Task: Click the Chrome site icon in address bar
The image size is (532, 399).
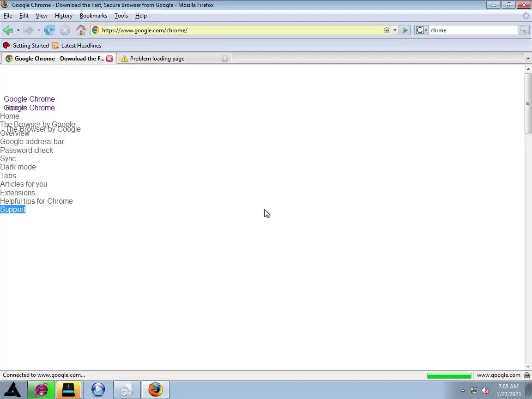Action: click(x=95, y=30)
